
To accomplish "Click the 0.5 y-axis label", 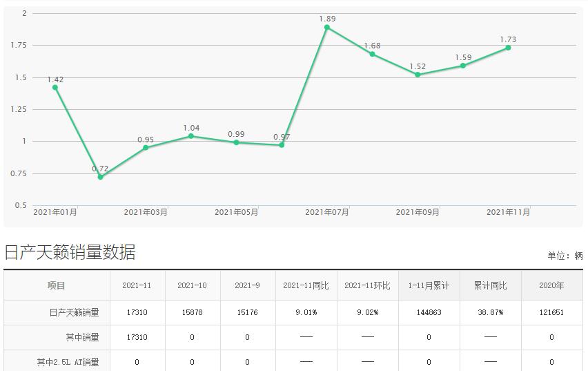I will click(21, 205).
